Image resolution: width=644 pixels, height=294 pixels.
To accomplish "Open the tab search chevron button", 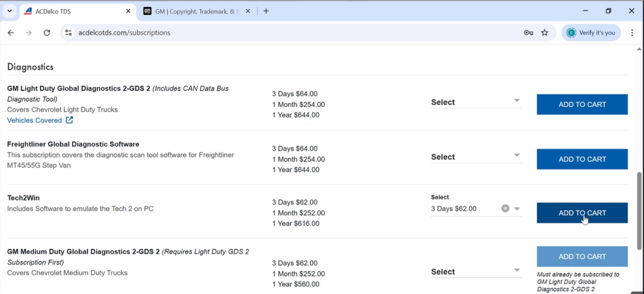I will coord(9,11).
